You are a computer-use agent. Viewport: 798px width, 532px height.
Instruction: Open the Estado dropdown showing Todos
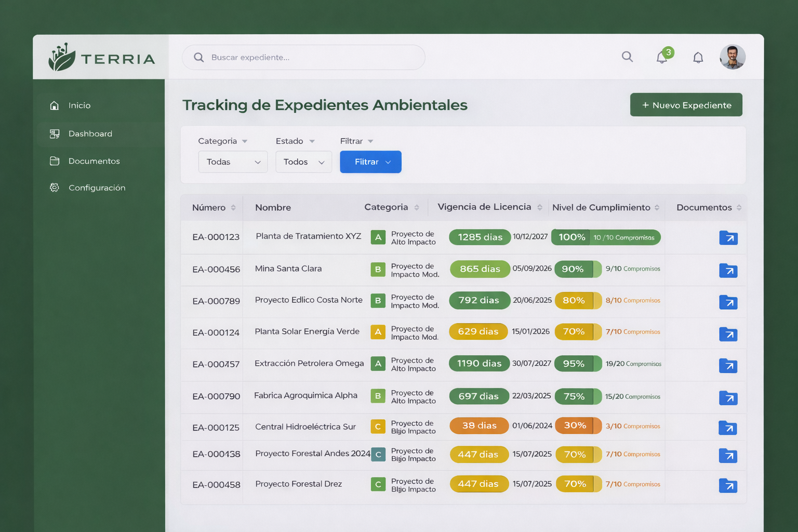(303, 162)
